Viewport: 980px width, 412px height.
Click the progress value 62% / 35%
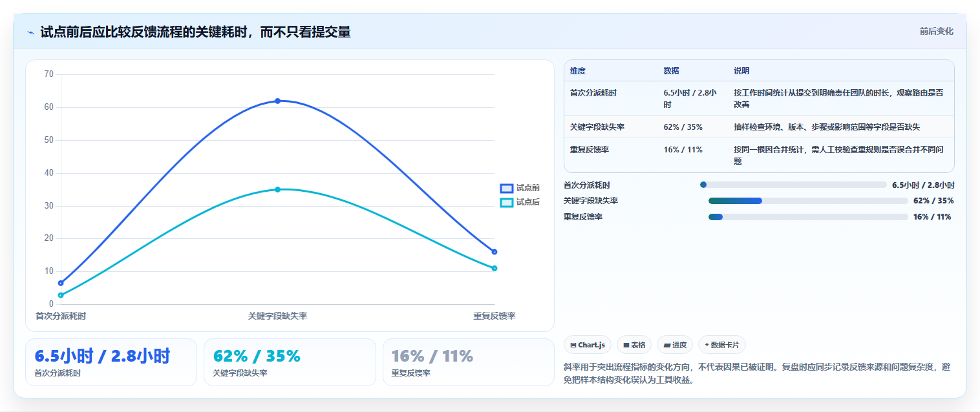coord(933,201)
